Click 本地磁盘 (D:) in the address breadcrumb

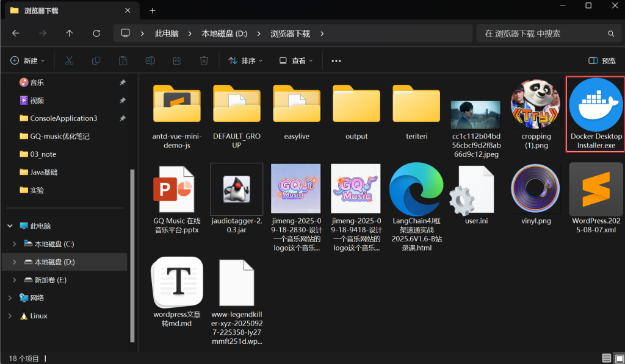tap(224, 34)
